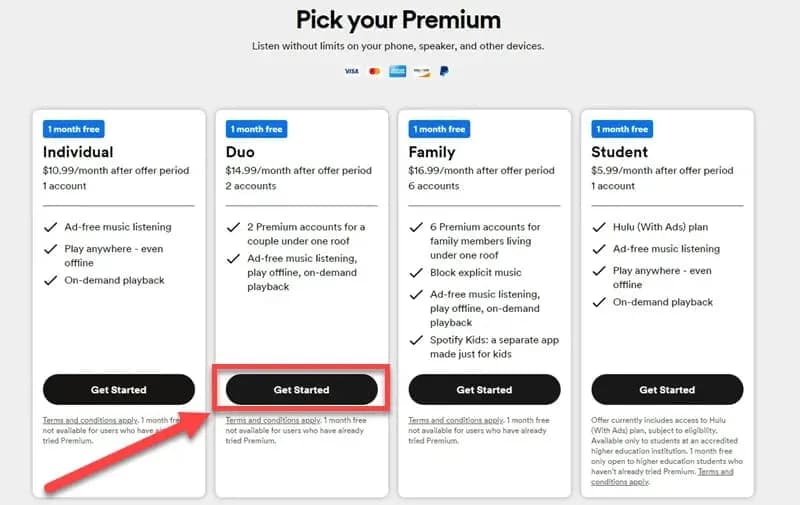Viewport: 800px width, 505px height.
Task: Click the Pick your Premium heading
Action: 399,19
